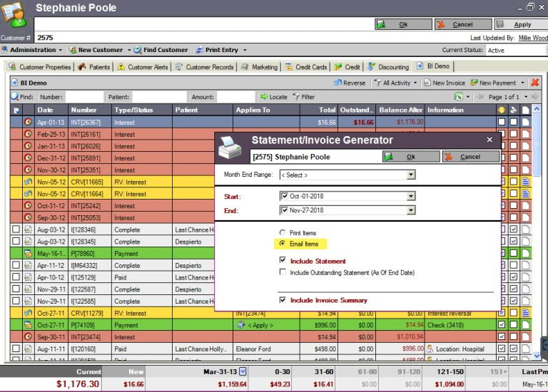Click the Number find input field
The height and width of the screenshot is (392, 548).
84,97
